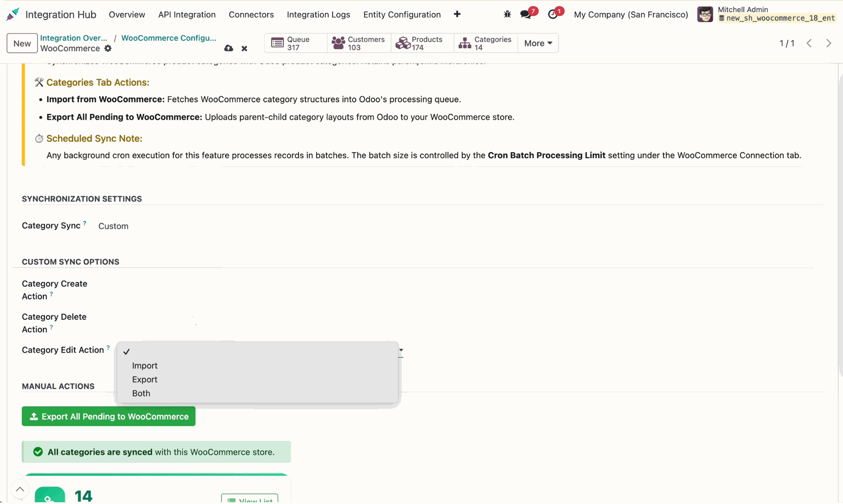Click Export All Pending to WooCommerce

coord(108,416)
